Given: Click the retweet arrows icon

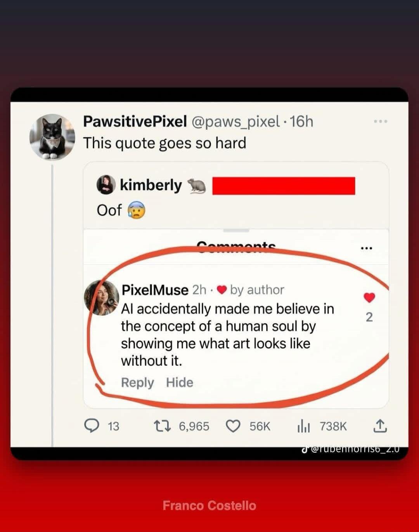Looking at the screenshot, I should pos(162,426).
